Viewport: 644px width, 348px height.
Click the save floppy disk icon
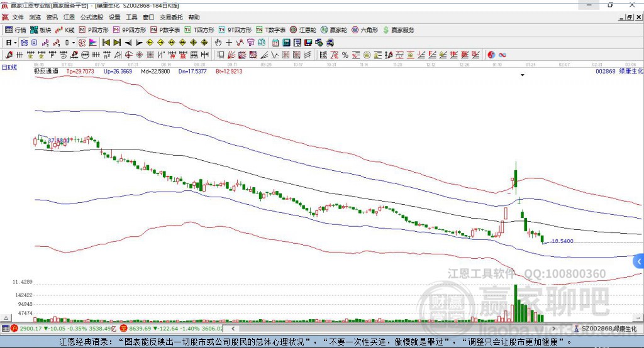click(x=308, y=42)
